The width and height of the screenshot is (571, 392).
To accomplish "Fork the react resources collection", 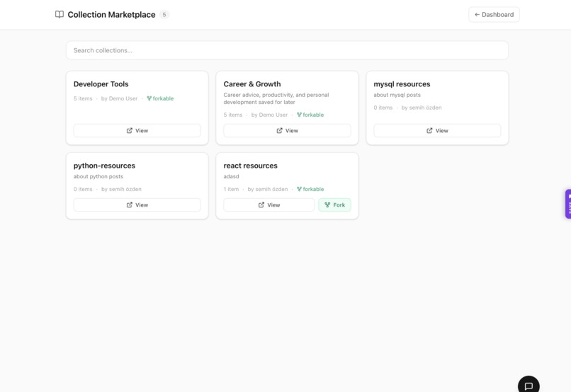I will click(x=334, y=204).
